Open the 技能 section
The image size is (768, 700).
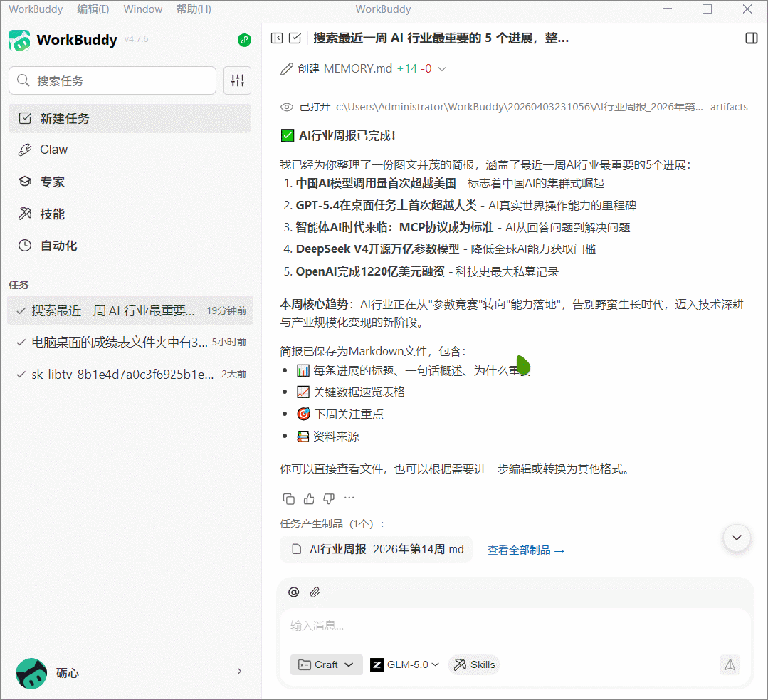click(x=130, y=214)
